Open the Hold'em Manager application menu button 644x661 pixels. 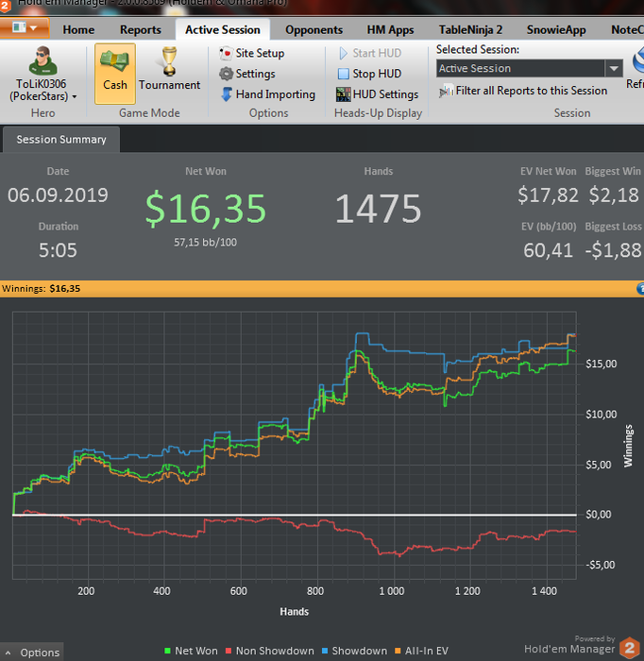tap(25, 27)
